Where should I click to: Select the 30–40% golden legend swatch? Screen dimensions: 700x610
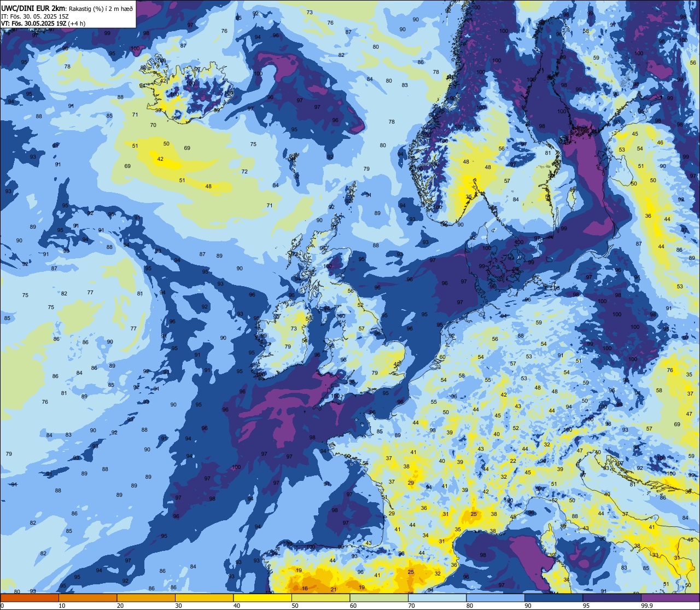204,597
